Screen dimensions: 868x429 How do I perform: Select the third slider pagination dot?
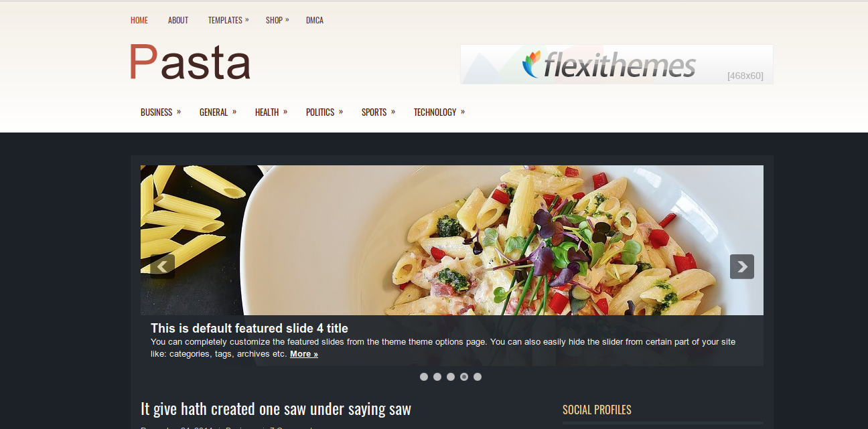pos(451,377)
